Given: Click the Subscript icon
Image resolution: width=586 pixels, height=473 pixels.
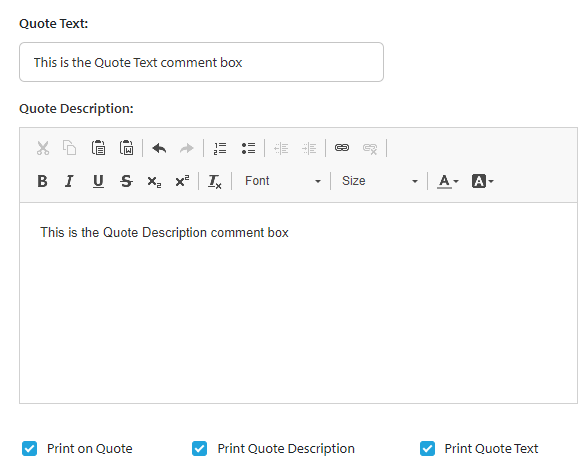Looking at the screenshot, I should 154,181.
